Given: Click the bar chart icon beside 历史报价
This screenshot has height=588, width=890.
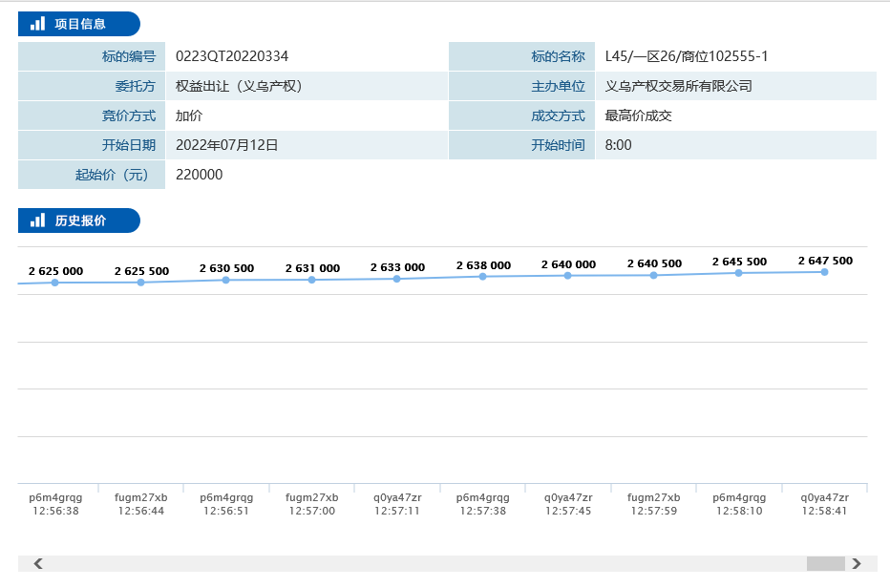Looking at the screenshot, I should tap(37, 220).
